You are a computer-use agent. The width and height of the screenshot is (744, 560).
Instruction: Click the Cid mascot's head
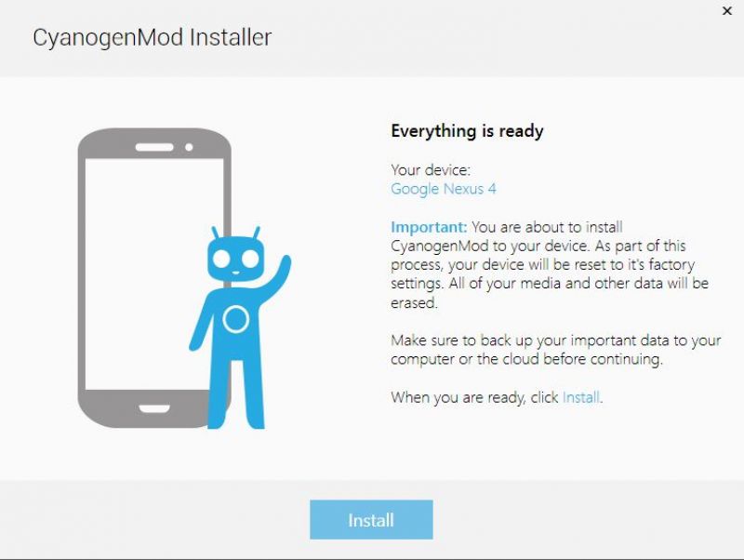236,259
